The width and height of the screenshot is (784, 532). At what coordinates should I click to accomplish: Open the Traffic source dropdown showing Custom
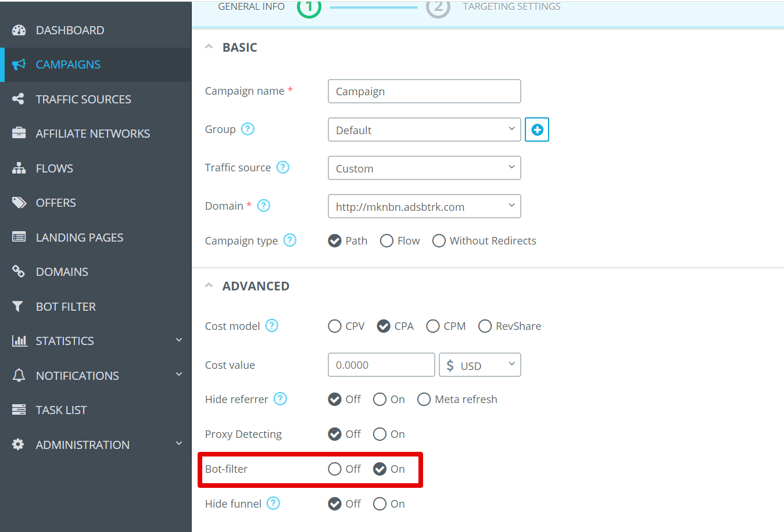click(x=424, y=168)
